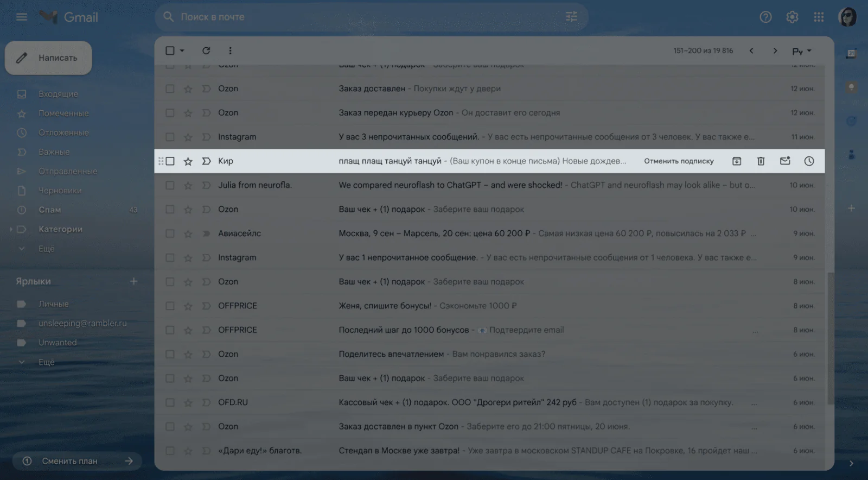Click Отменить подписку on Кир email

(x=679, y=161)
